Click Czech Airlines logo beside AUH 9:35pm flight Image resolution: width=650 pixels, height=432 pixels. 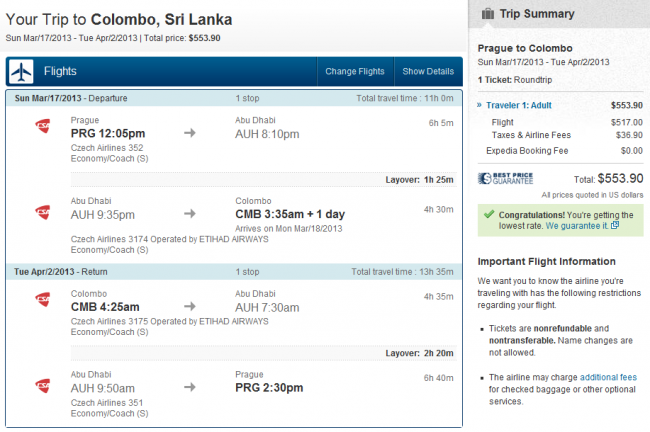click(43, 211)
